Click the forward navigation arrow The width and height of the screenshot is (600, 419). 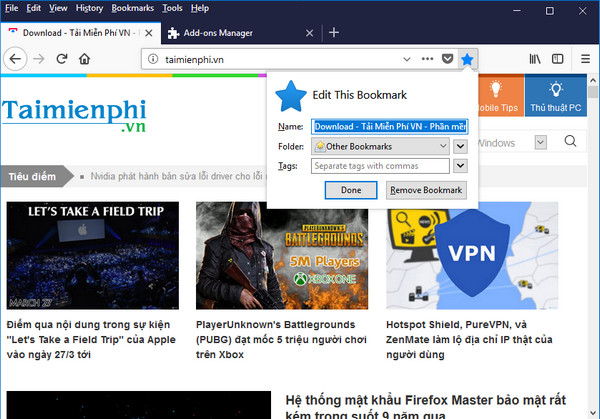[39, 59]
